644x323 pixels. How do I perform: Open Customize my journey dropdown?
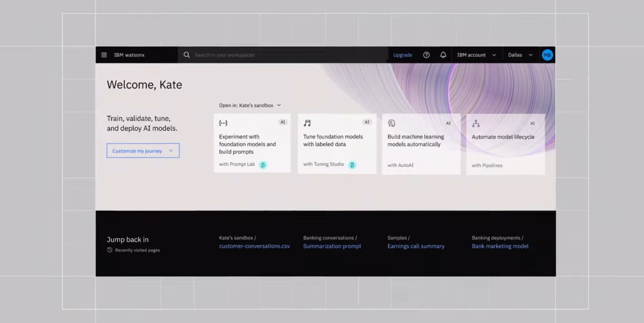click(x=143, y=151)
